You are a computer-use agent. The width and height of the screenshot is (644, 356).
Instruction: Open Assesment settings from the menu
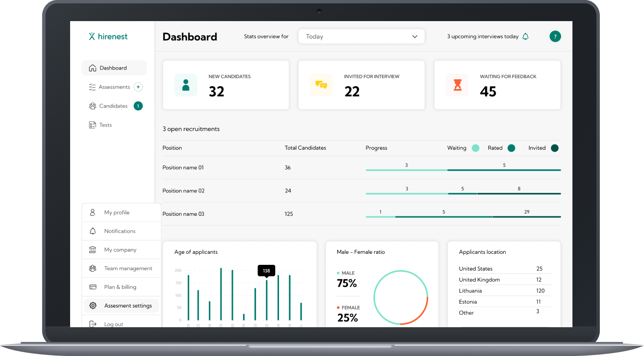(x=122, y=306)
